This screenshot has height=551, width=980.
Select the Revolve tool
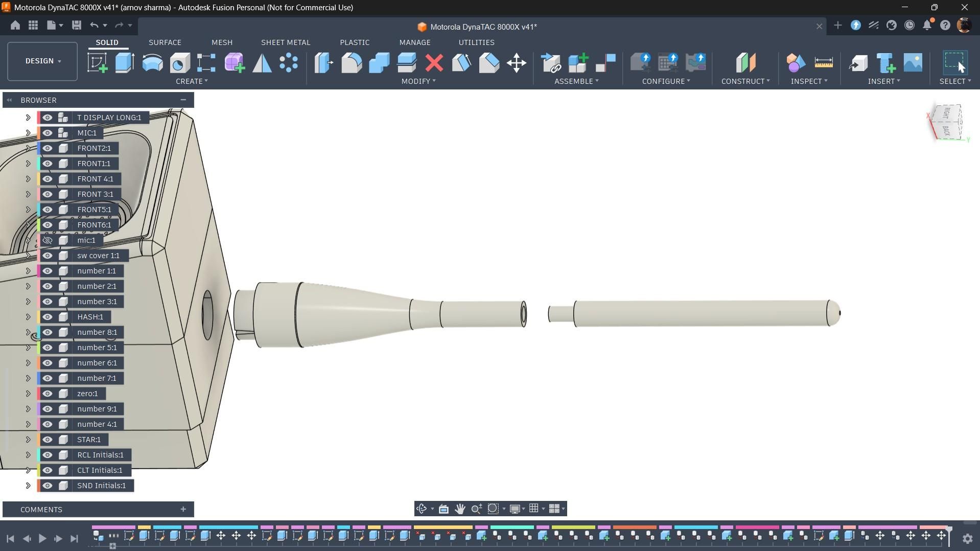152,63
